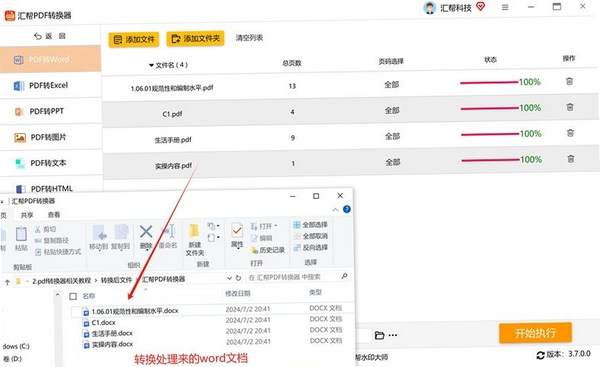Click 剪切 in the Explorer ribbon
This screenshot has width=600, height=367.
[45, 229]
